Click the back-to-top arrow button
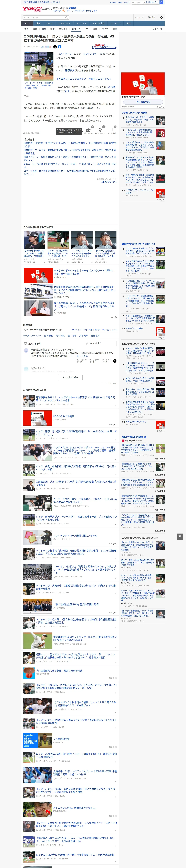Image resolution: width=186 pixels, height=868 pixels. pos(180,537)
